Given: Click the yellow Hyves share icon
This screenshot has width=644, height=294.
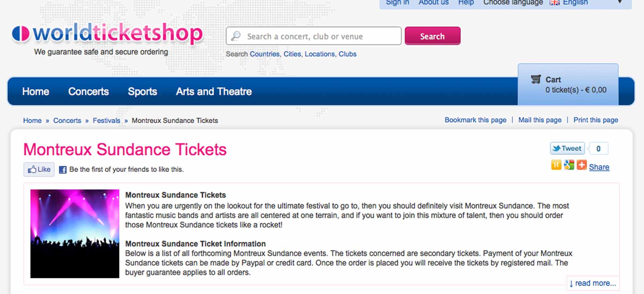Looking at the screenshot, I should 556,165.
